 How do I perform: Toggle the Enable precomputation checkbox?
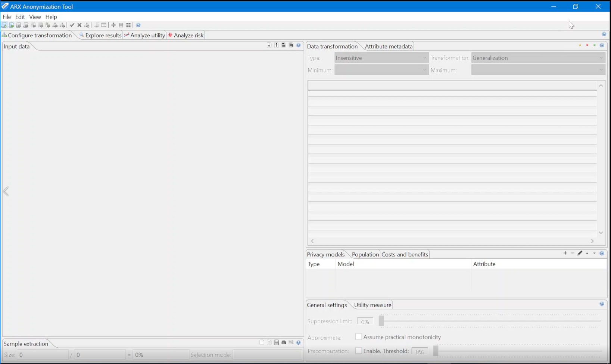(x=358, y=351)
